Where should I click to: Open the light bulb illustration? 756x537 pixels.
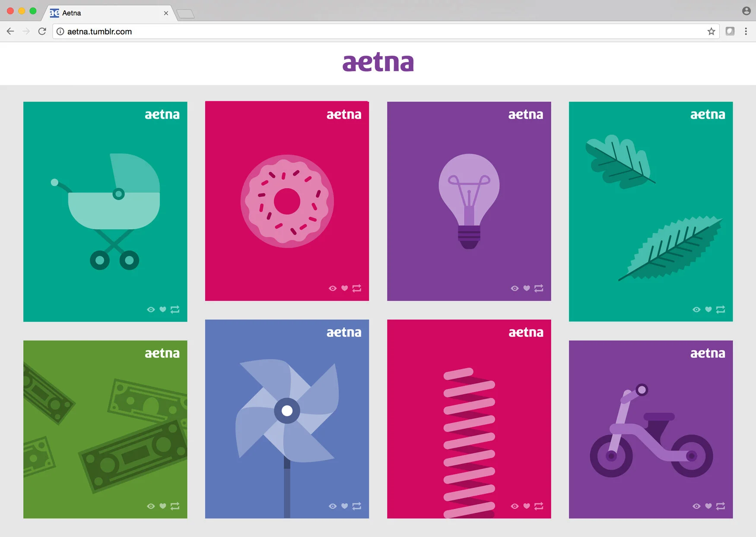pyautogui.click(x=469, y=201)
